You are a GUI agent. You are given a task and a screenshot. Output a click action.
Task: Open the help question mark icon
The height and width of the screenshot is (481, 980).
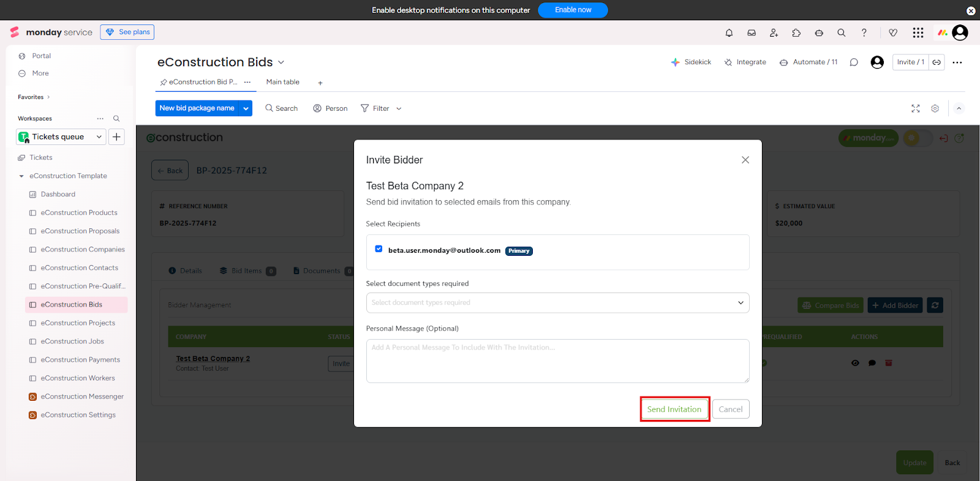(864, 33)
